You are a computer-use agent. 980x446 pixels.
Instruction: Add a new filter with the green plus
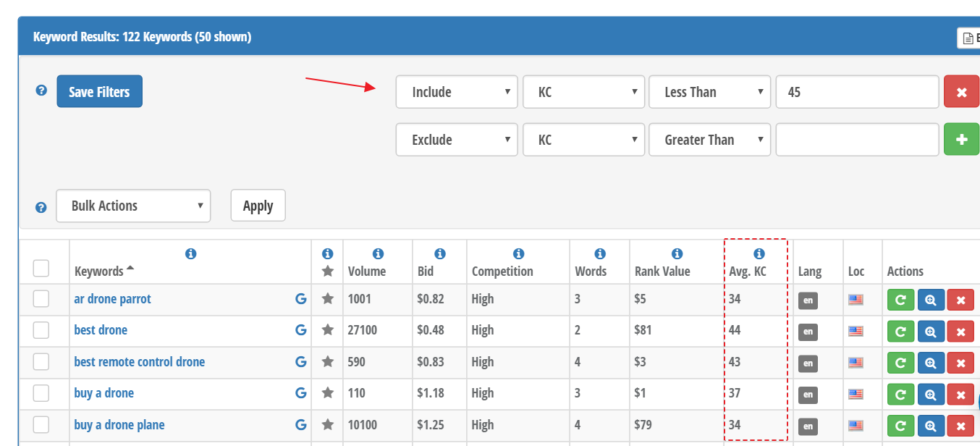click(961, 139)
